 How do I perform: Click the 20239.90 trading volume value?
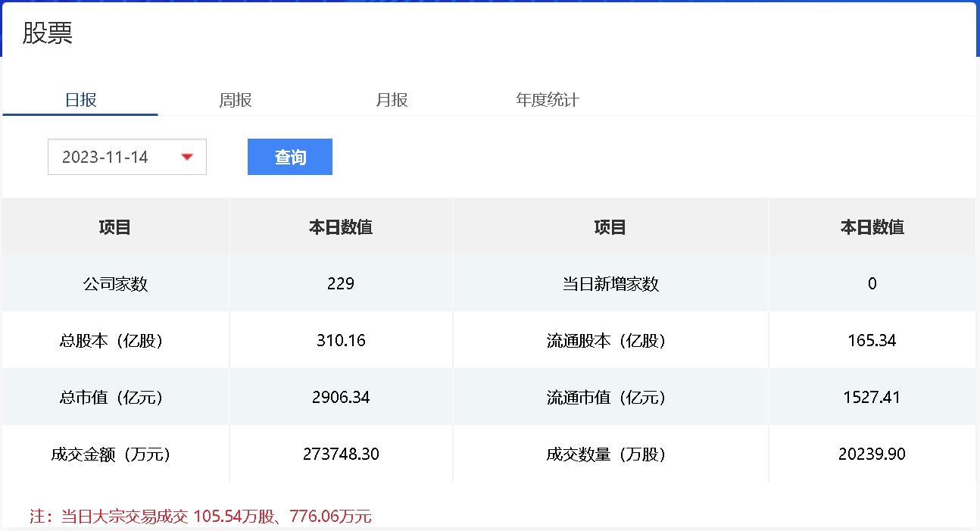click(872, 454)
